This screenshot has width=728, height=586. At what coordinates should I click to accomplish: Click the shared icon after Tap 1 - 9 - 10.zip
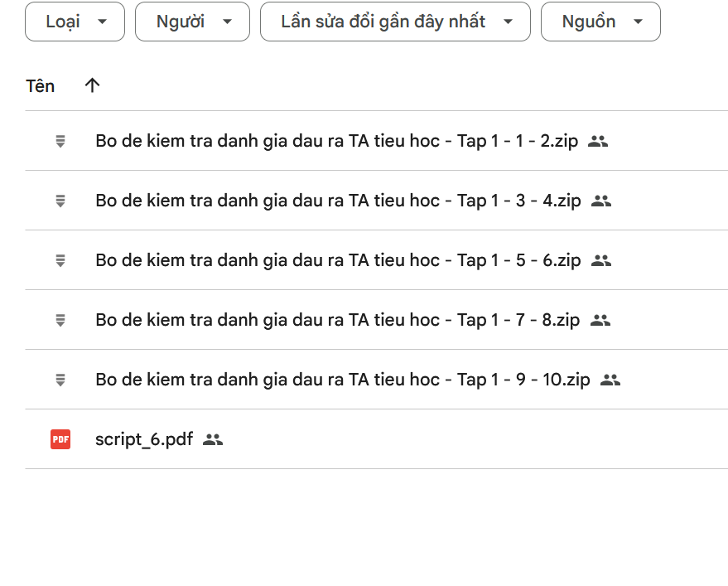pyautogui.click(x=610, y=380)
